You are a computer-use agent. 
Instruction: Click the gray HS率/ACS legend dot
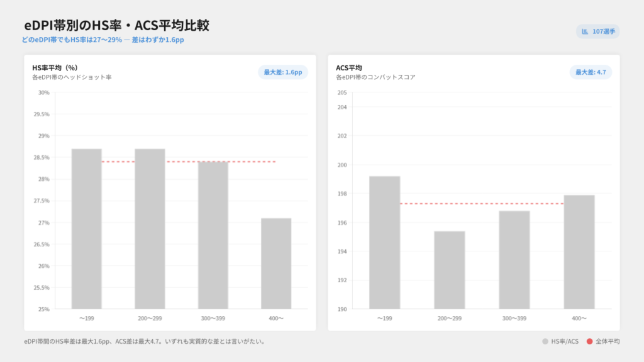(x=545, y=341)
